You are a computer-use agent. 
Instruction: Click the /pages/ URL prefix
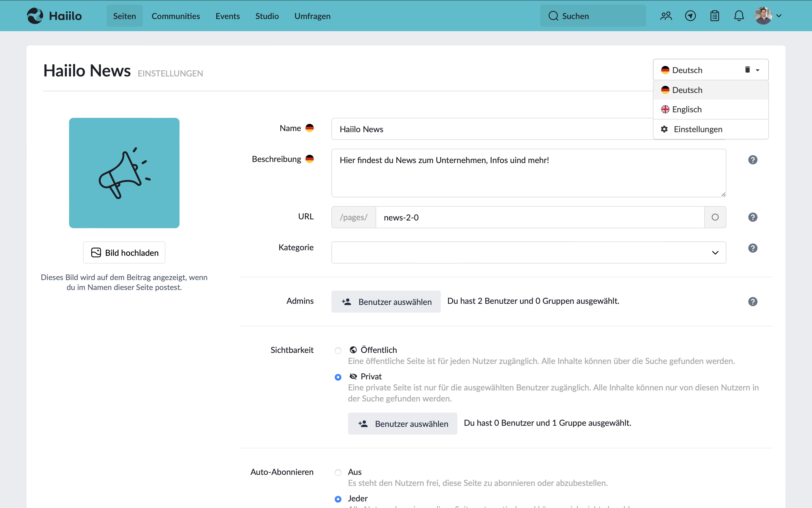point(354,217)
